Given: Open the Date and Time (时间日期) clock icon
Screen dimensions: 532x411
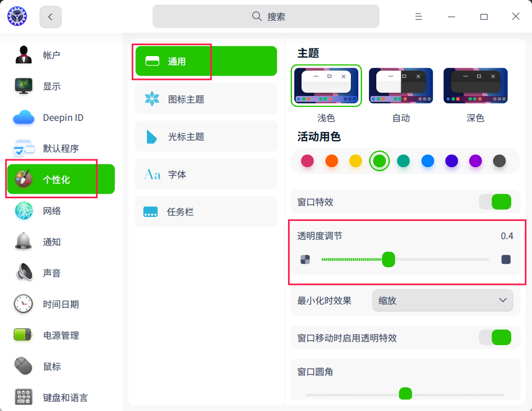Looking at the screenshot, I should coord(23,304).
